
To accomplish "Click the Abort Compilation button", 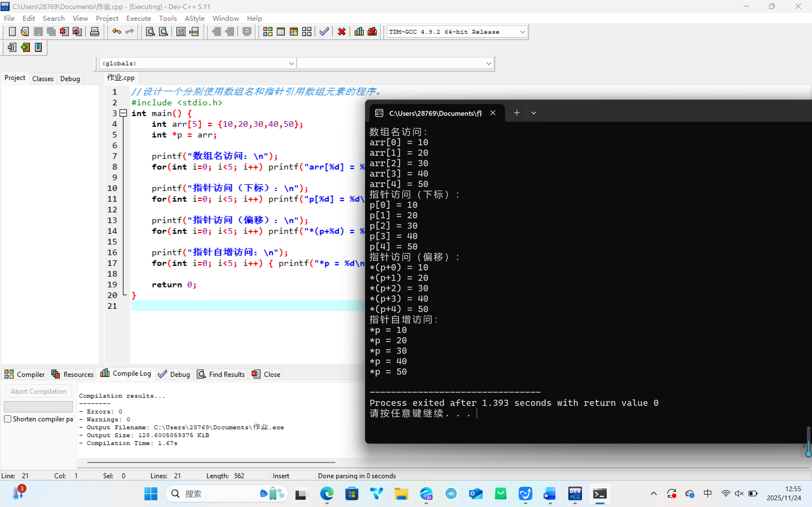I will point(38,391).
